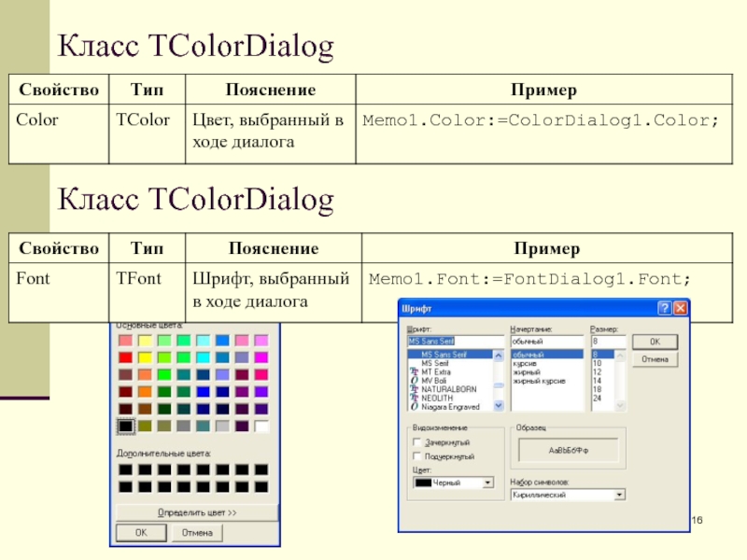The width and height of the screenshot is (747, 560).
Task: Open the Цвет dropdown showing Черный
Action: [488, 483]
